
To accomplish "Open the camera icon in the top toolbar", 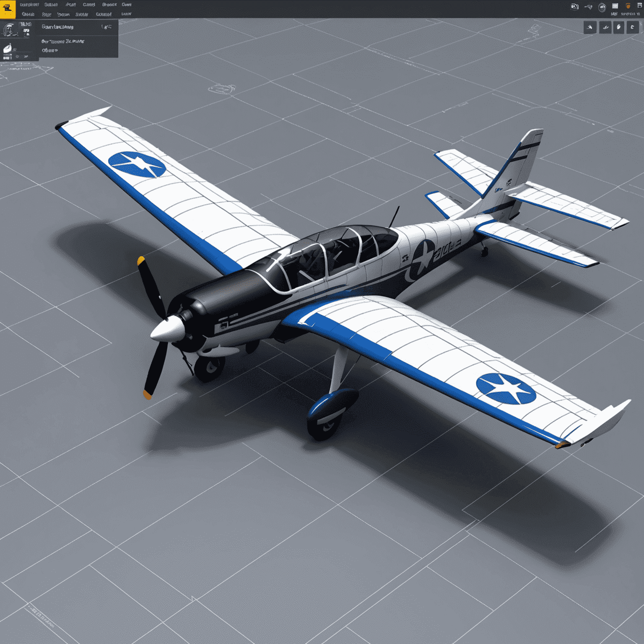I will (x=575, y=6).
